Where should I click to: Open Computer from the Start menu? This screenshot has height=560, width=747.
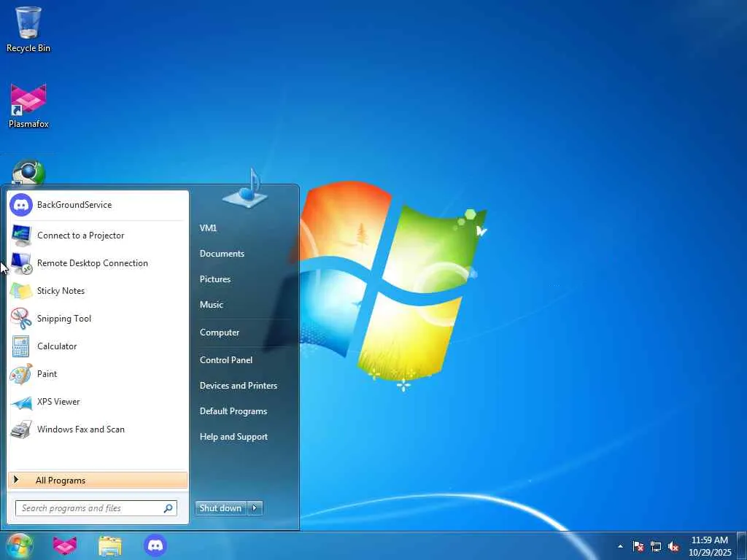click(x=220, y=332)
